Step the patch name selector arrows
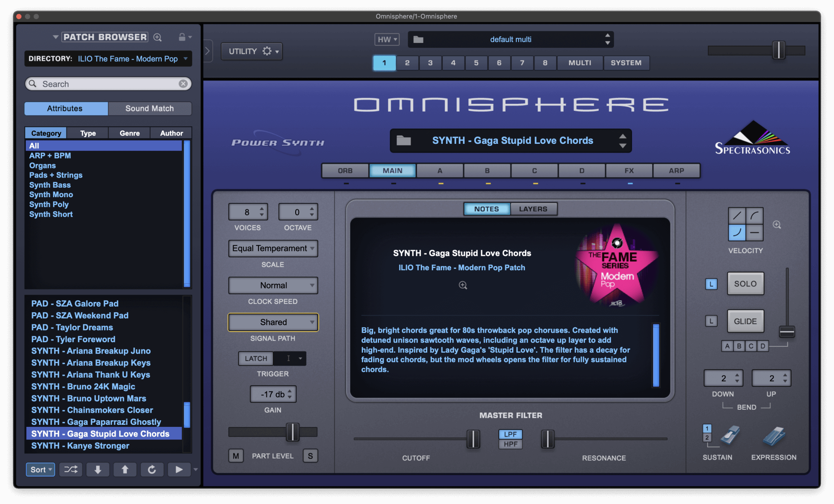 coord(623,141)
